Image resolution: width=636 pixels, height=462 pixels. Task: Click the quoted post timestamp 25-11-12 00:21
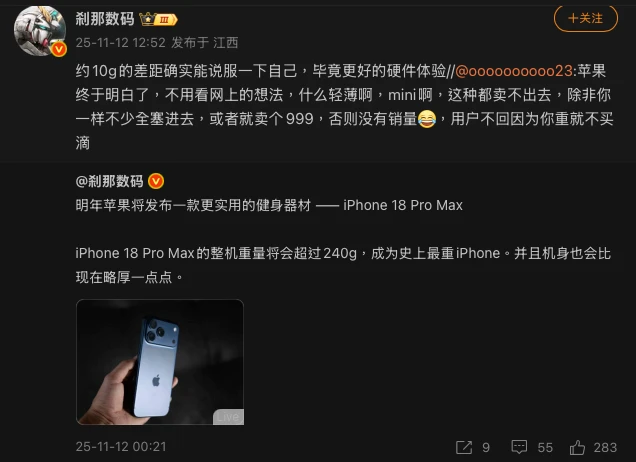[121, 447]
